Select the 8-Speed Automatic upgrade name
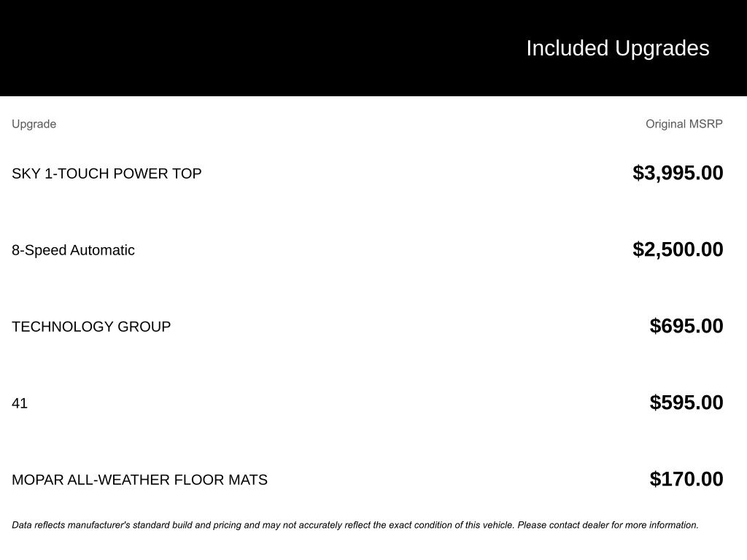The height and width of the screenshot is (560, 747). click(x=73, y=250)
